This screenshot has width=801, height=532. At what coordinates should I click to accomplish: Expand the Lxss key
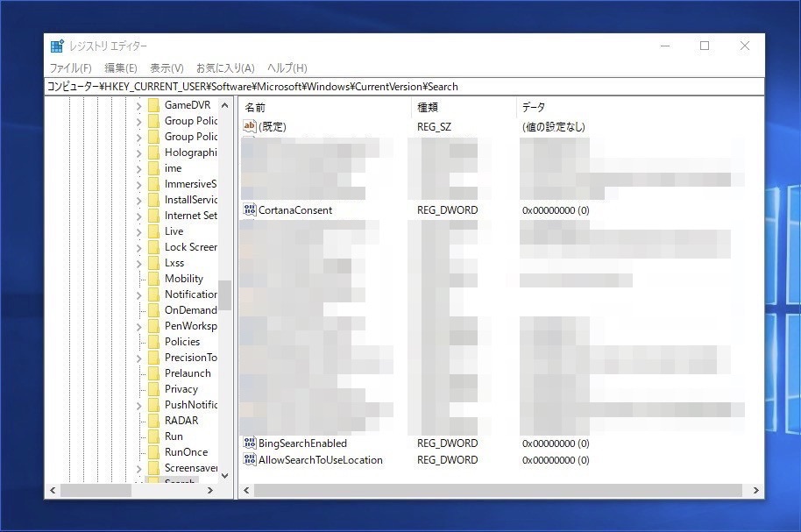click(x=139, y=264)
